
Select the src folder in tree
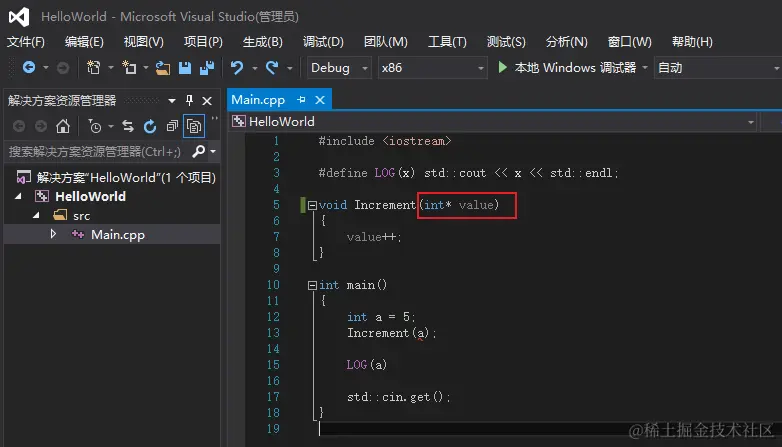pos(81,216)
